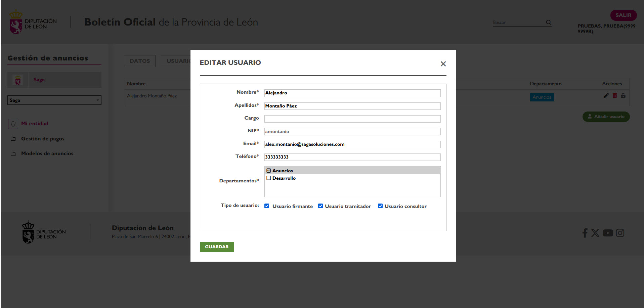Open the X social icon
Screen dimensions: 644x308
pos(595,233)
